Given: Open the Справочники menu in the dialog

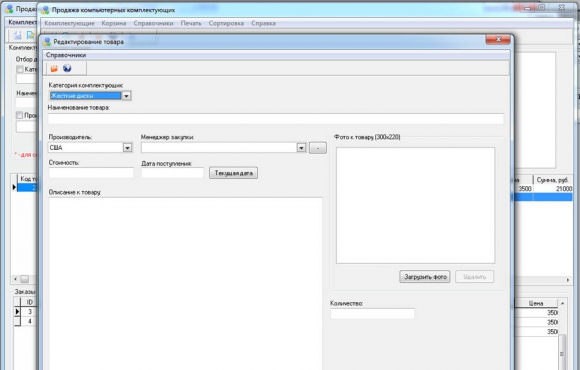Looking at the screenshot, I should [66, 55].
